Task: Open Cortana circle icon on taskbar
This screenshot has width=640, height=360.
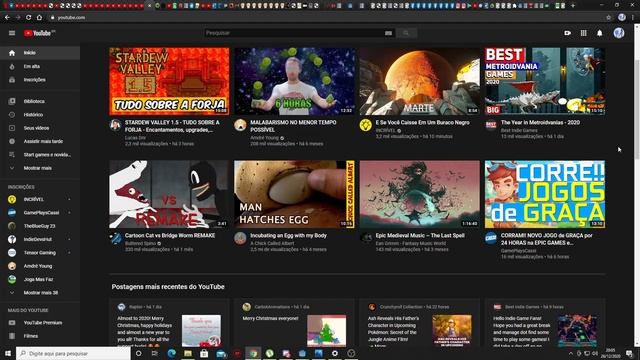Action: [x=138, y=353]
